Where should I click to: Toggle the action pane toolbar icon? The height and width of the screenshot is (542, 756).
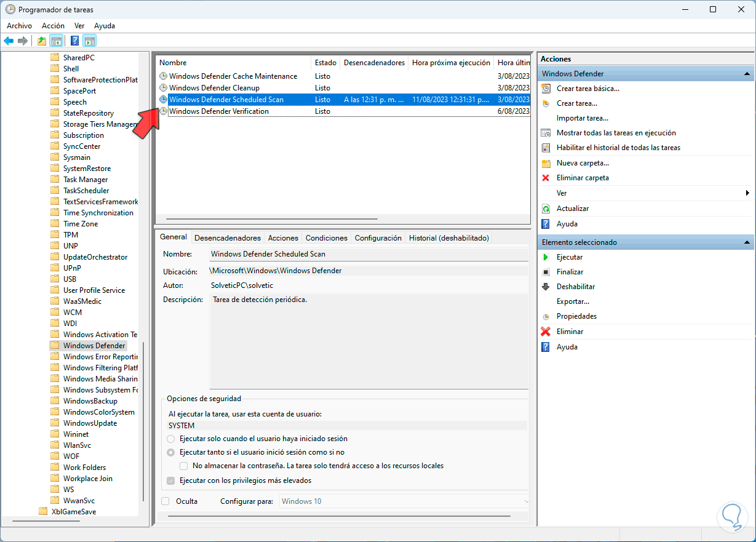90,41
